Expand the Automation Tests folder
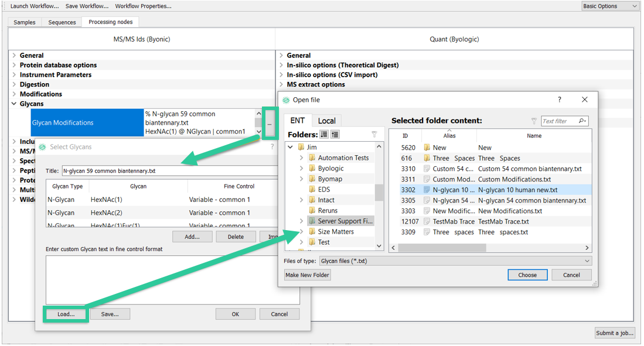The image size is (644, 346). point(301,157)
